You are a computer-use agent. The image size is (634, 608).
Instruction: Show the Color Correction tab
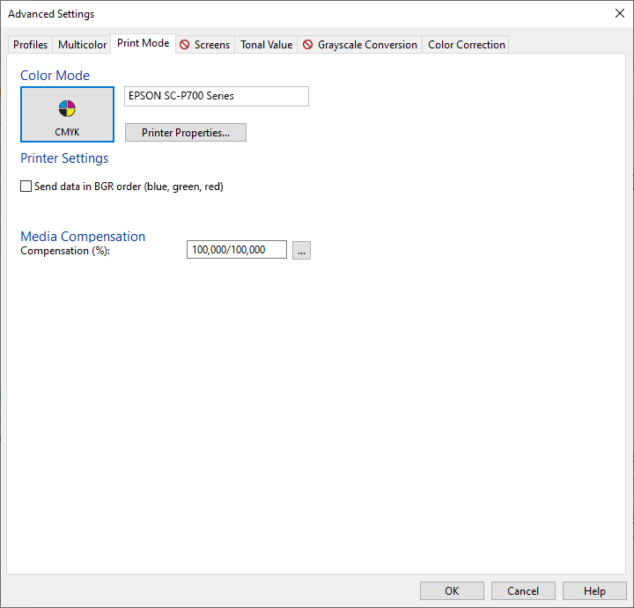click(466, 45)
